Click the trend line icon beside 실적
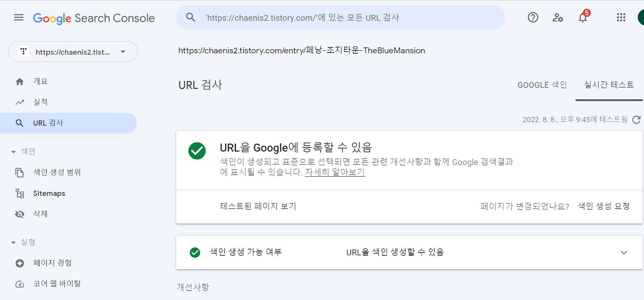 [x=20, y=102]
